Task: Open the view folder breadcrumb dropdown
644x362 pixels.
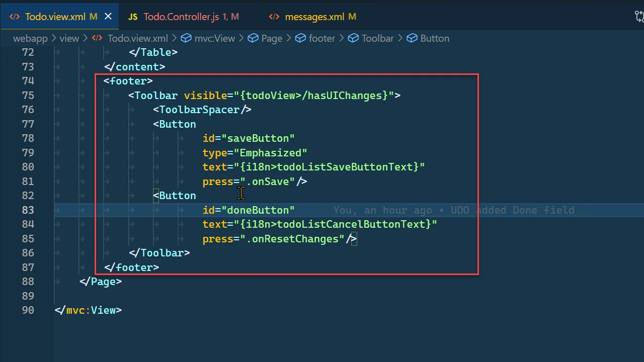Action: [x=69, y=38]
